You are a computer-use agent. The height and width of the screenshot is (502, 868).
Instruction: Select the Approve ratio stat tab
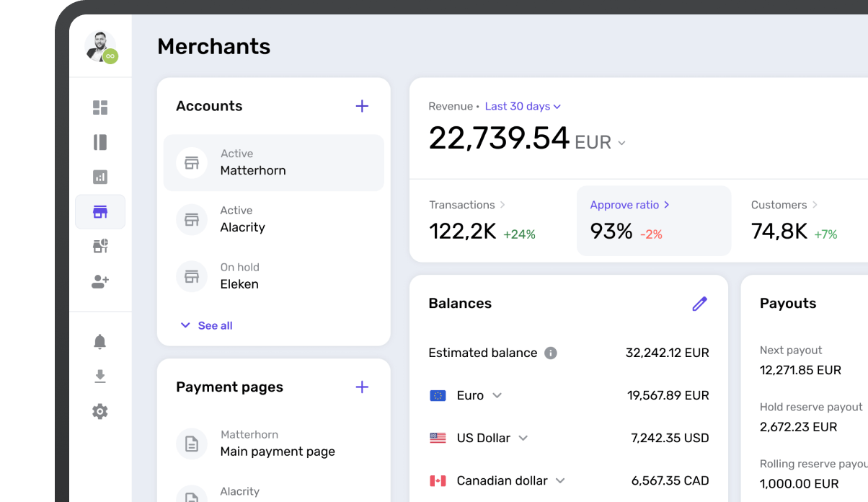tap(653, 220)
